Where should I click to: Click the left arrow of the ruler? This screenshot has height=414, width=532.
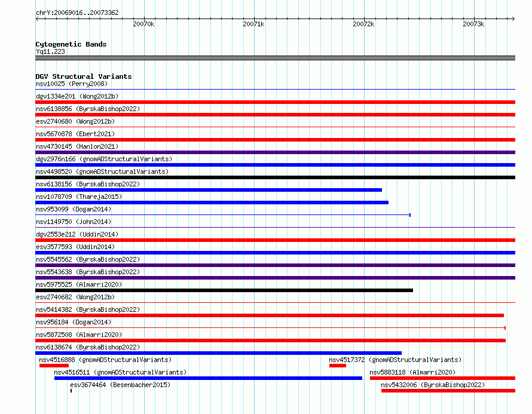tap(37, 19)
